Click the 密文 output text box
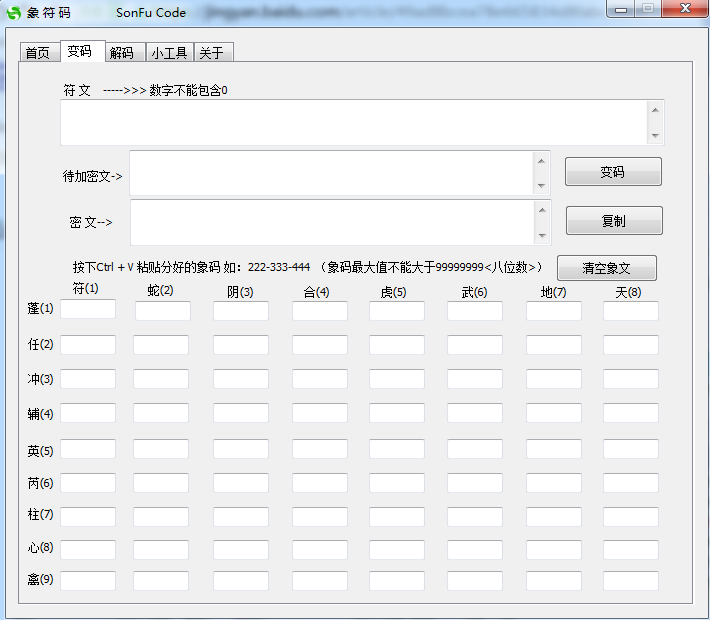 pyautogui.click(x=332, y=222)
